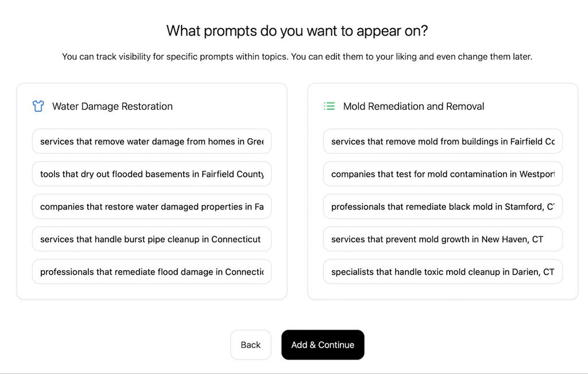Edit 'services that remove mold from buildings' prompt

coord(443,141)
